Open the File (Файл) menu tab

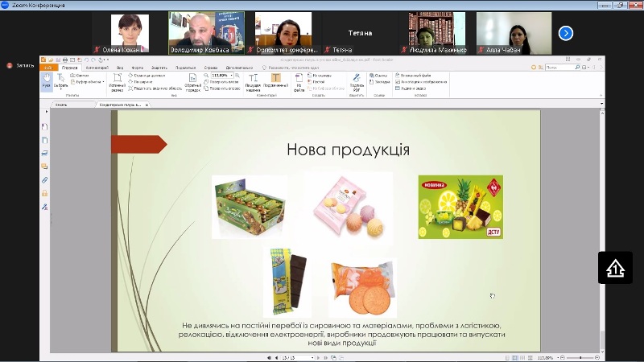tap(48, 68)
